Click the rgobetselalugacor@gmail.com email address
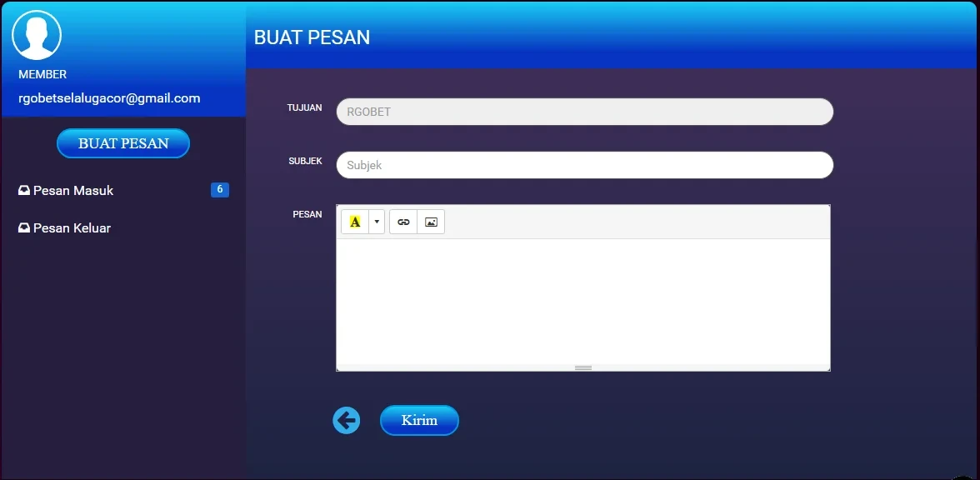Image resolution: width=980 pixels, height=480 pixels. point(109,98)
